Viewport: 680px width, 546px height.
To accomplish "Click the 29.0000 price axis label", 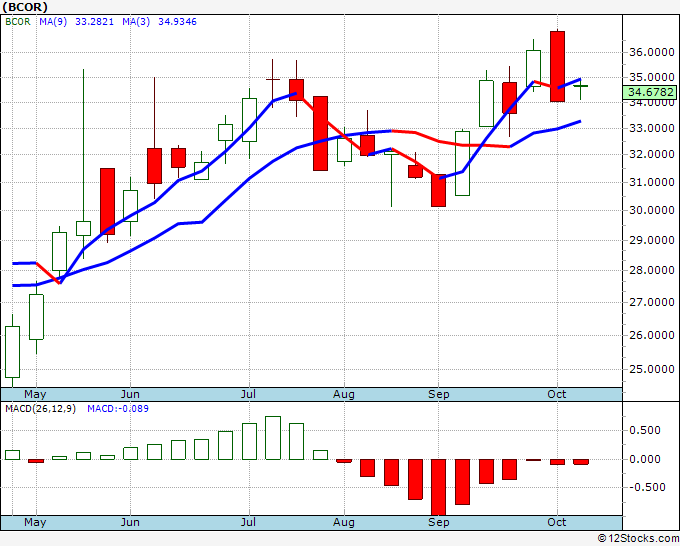I will click(651, 240).
